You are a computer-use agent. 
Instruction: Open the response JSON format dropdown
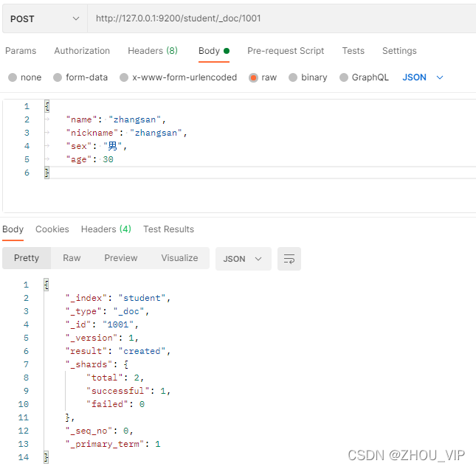click(x=243, y=259)
